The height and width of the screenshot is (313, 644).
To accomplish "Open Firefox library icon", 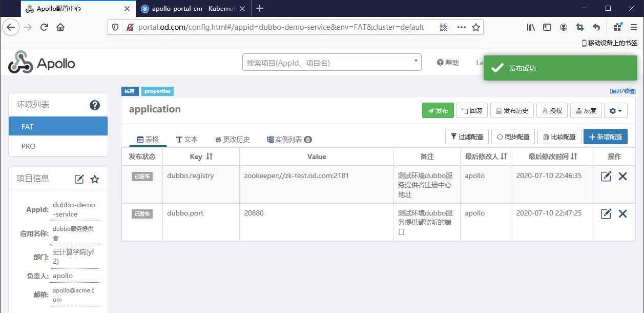I will (531, 27).
